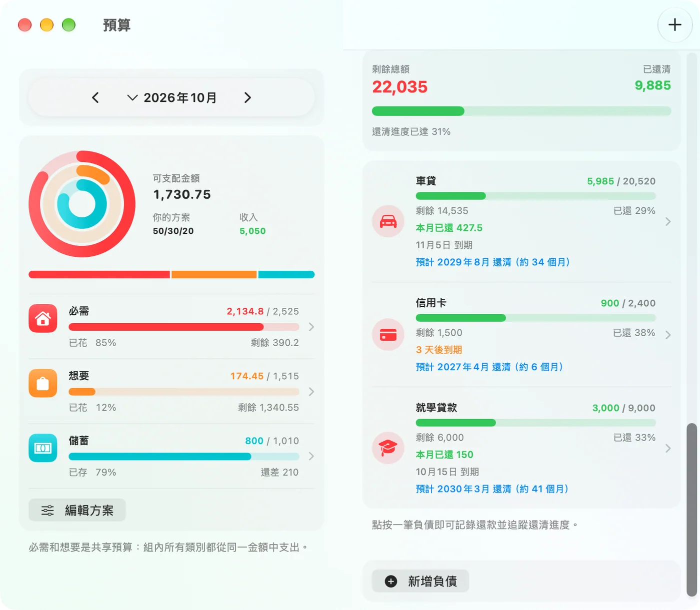The image size is (700, 610).
Task: Go to the next month
Action: (x=247, y=97)
